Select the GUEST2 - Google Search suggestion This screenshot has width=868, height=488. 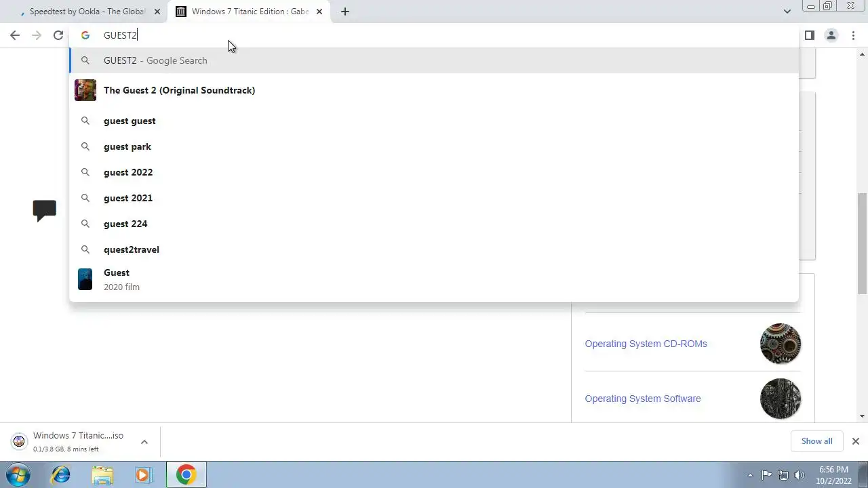click(434, 60)
